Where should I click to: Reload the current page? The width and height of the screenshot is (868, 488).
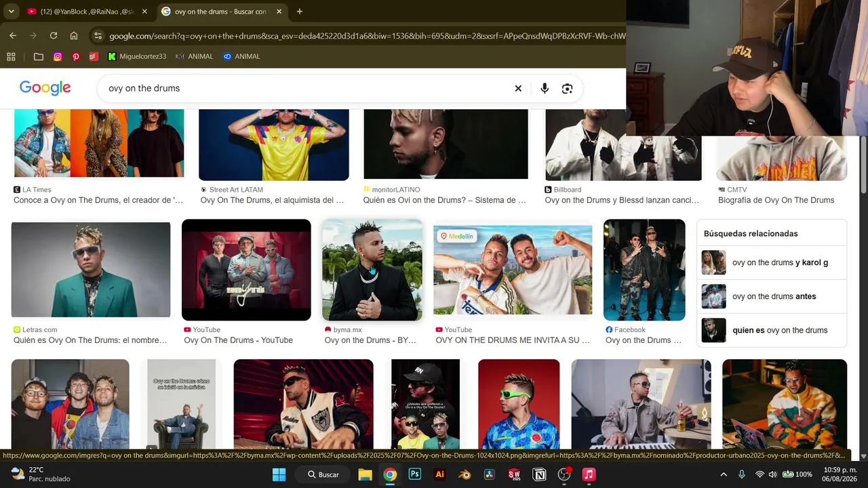click(x=54, y=36)
